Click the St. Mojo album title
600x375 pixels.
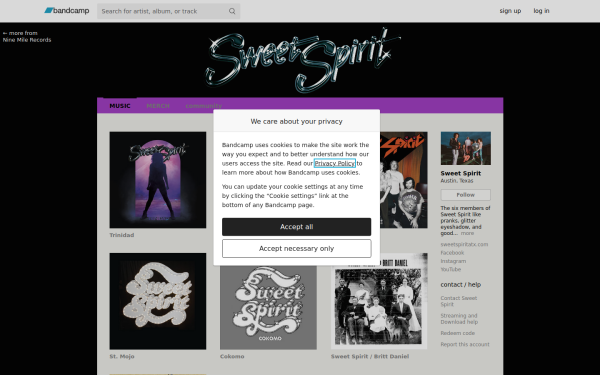tap(122, 356)
